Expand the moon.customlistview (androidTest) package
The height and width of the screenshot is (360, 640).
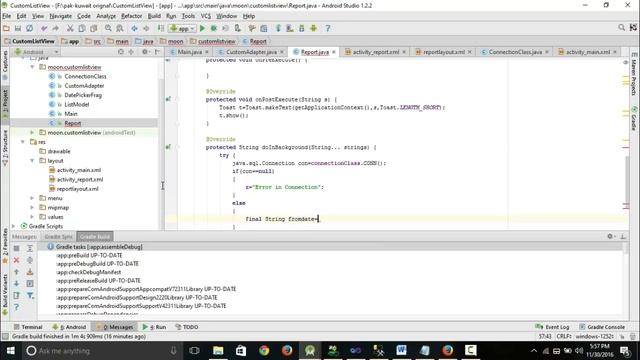click(32, 133)
